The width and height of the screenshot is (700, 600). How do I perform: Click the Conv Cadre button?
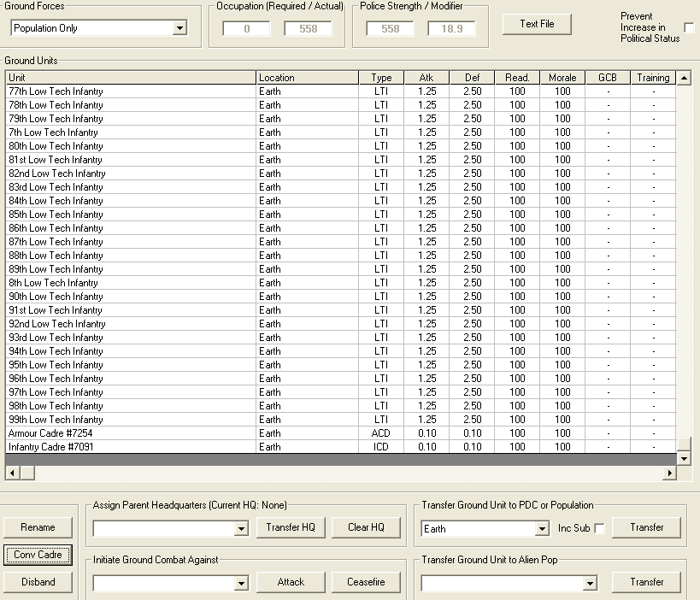pyautogui.click(x=38, y=555)
